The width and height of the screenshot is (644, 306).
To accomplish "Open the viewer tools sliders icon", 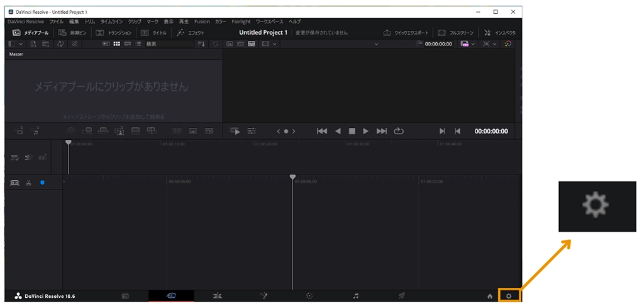I will 252,131.
